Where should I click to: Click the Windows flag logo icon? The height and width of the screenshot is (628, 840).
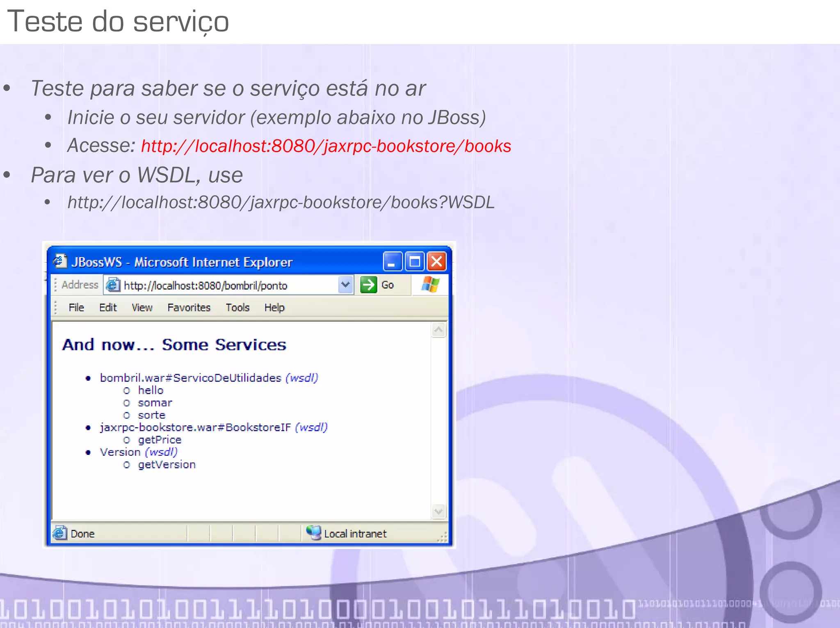point(430,284)
